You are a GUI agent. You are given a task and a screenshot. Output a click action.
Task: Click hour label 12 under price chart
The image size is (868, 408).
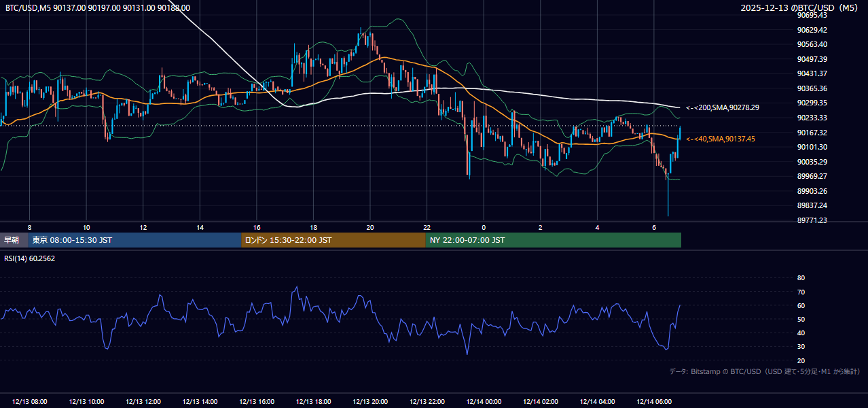click(x=143, y=227)
